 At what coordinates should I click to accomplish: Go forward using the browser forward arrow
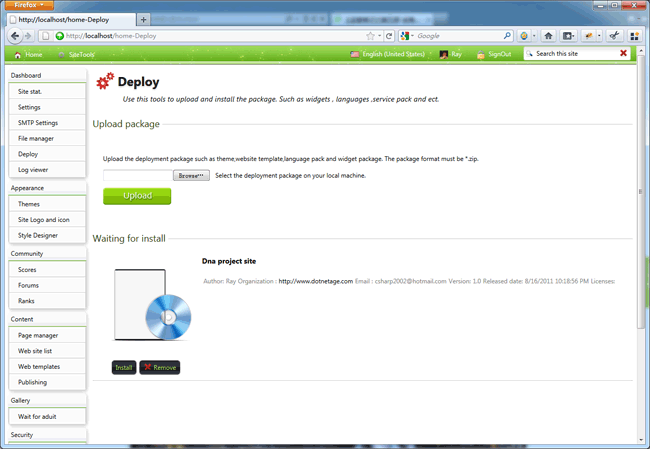[28, 36]
